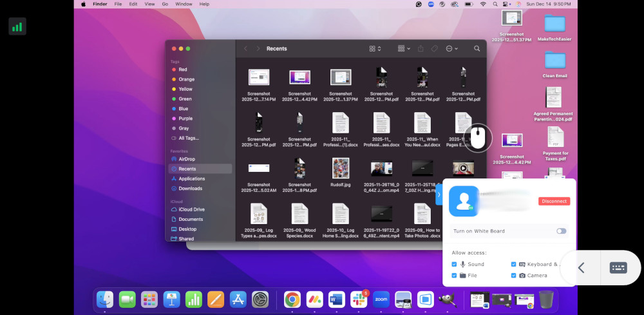Open Slack from the Dock
The width and height of the screenshot is (644, 315).
point(359,300)
